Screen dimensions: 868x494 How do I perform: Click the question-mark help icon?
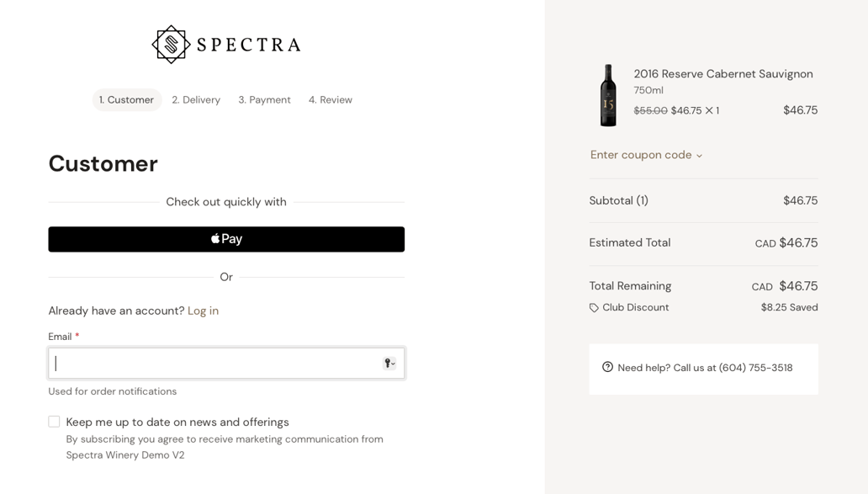coord(606,367)
